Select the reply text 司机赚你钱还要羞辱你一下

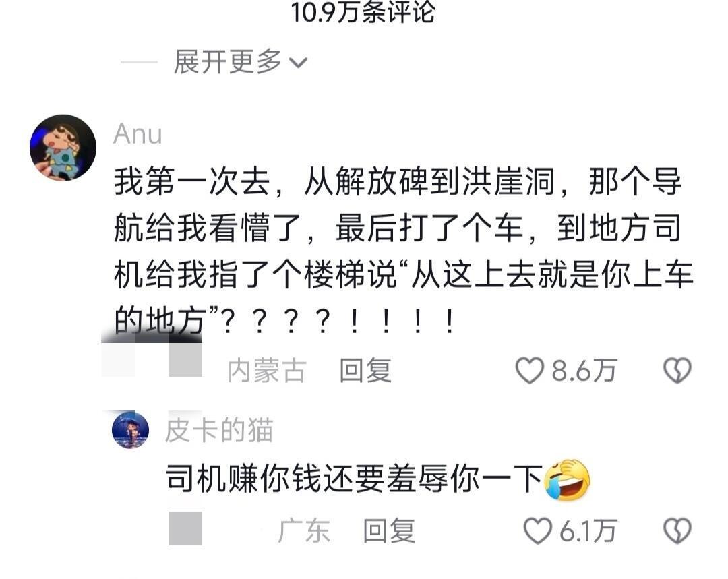coord(355,479)
